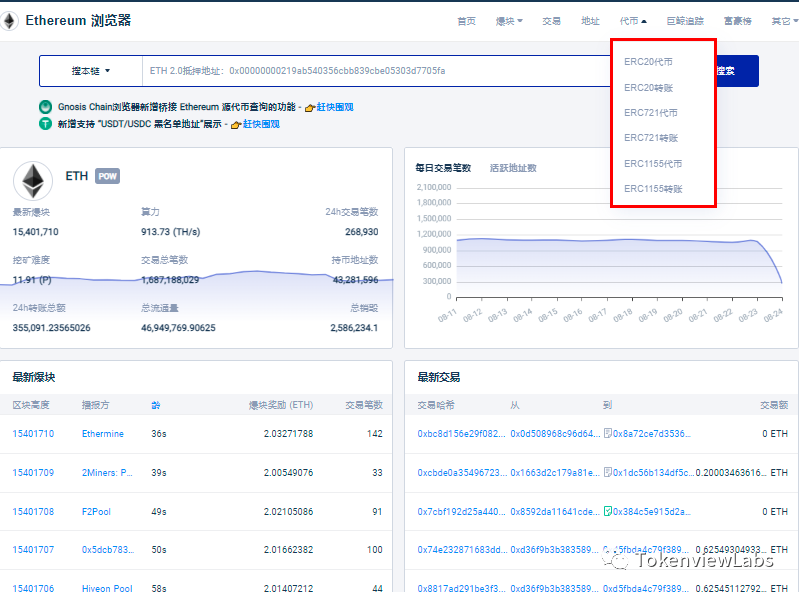Open transaction hash 0xcbde0a35496723...
Screen dimensions: 799x592
[x=462, y=472]
